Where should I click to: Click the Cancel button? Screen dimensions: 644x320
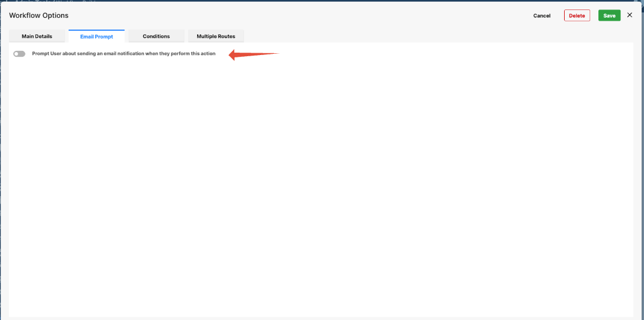(x=542, y=15)
